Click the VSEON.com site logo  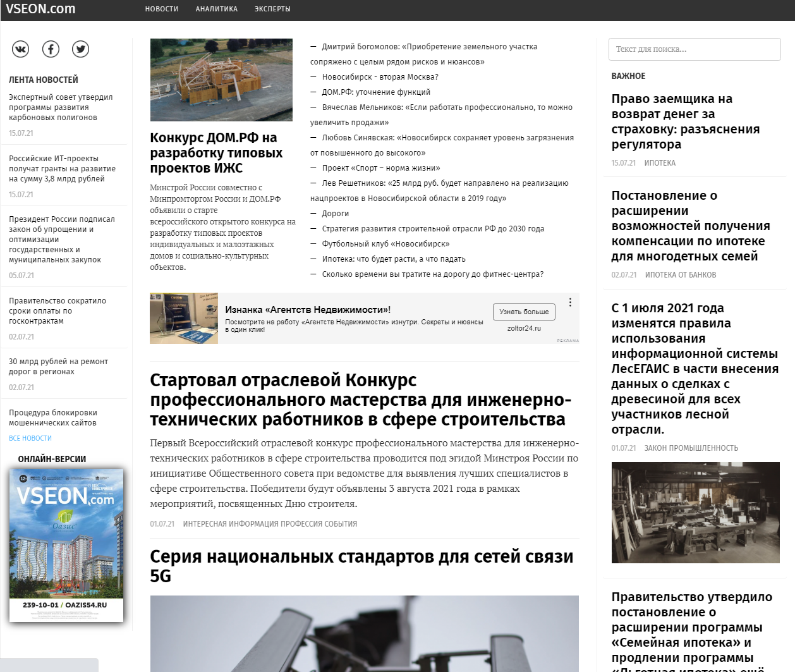click(x=41, y=9)
